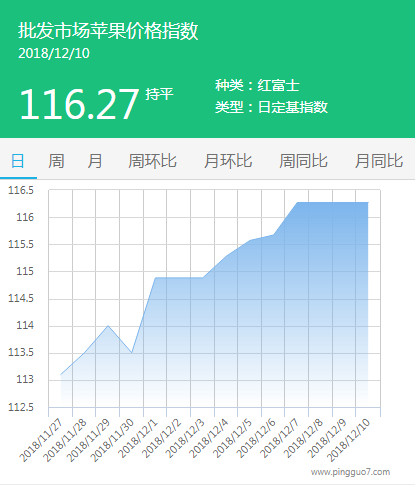Select the 日 daily tab
The height and width of the screenshot is (485, 415).
point(18,161)
